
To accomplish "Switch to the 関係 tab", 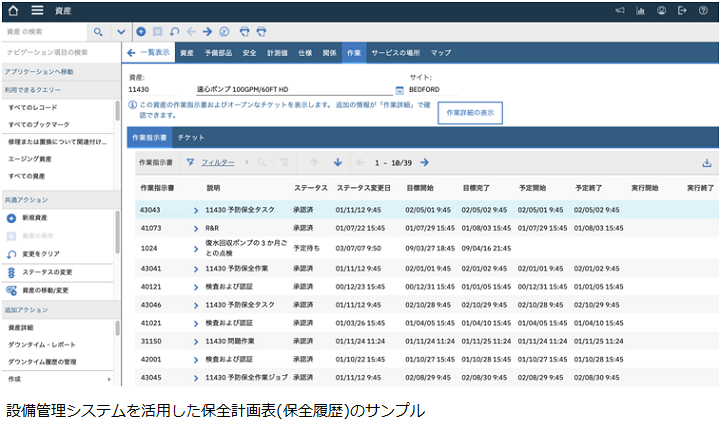I will point(329,53).
